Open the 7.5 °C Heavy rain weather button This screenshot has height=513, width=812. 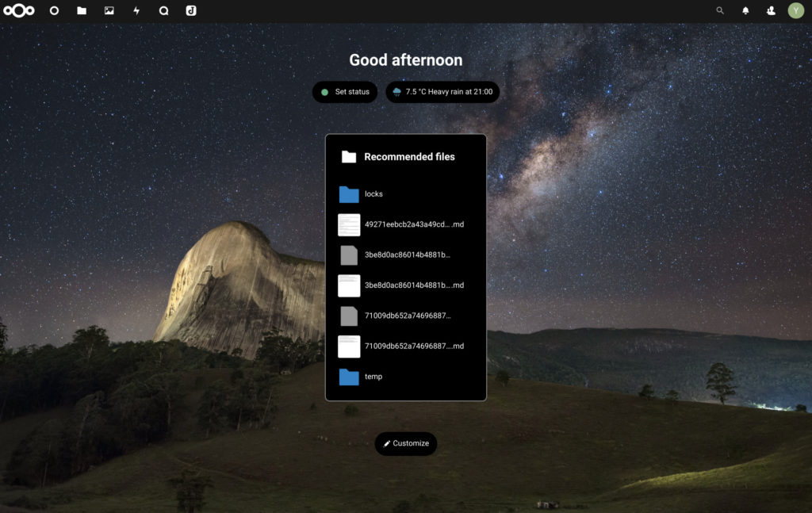pyautogui.click(x=442, y=92)
